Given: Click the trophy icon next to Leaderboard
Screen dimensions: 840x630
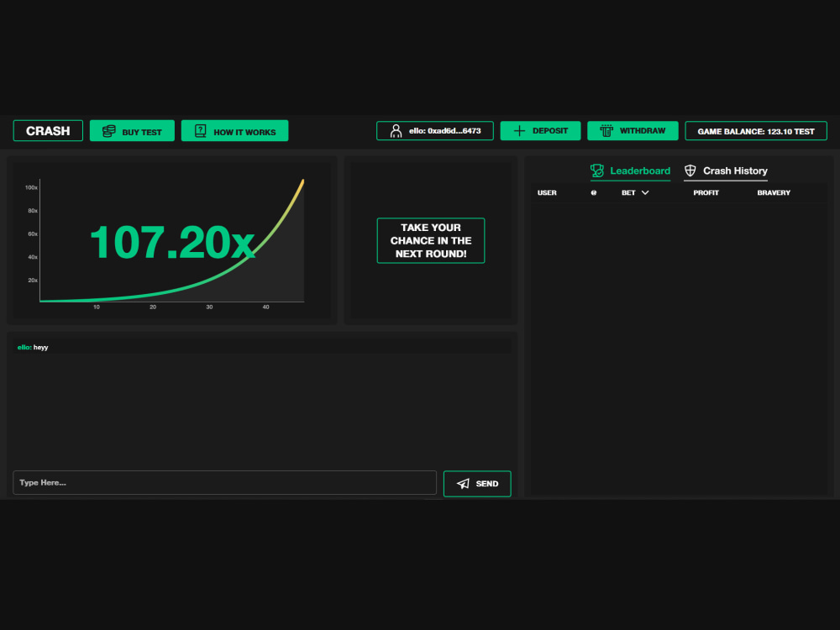Looking at the screenshot, I should [x=597, y=171].
